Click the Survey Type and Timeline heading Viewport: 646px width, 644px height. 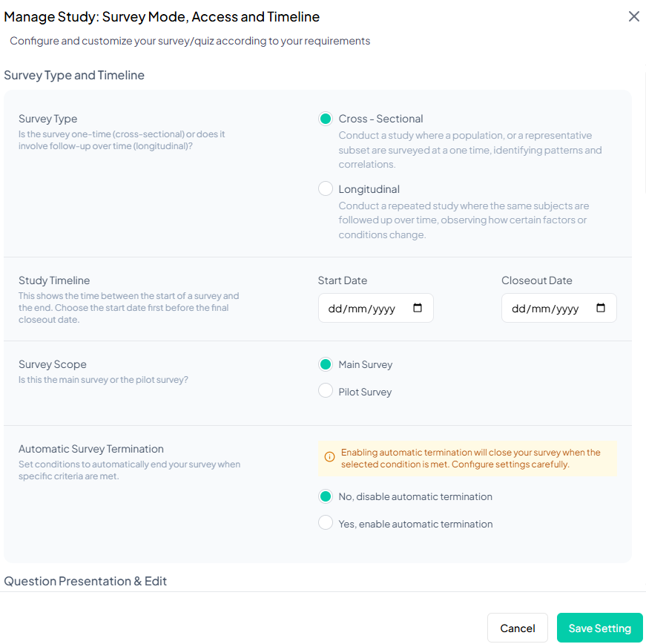(74, 75)
